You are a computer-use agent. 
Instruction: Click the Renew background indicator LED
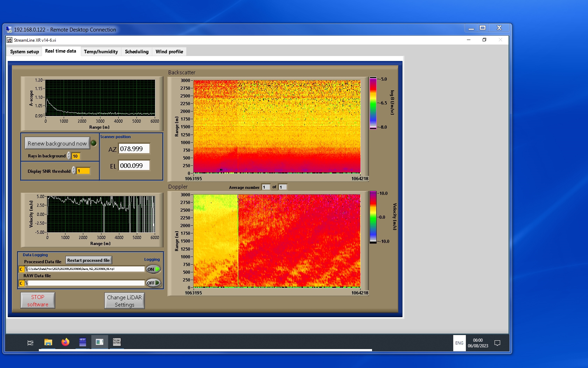[94, 143]
